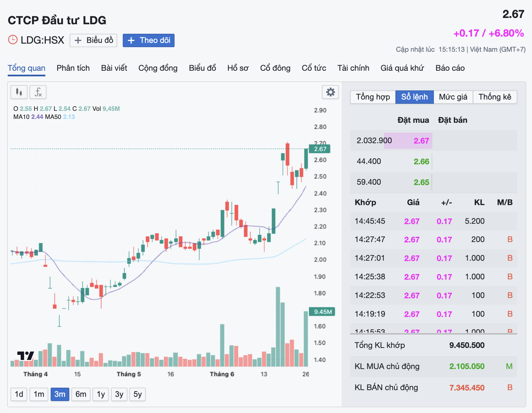Set chart range to 1y
The width and height of the screenshot is (532, 413).
(101, 394)
